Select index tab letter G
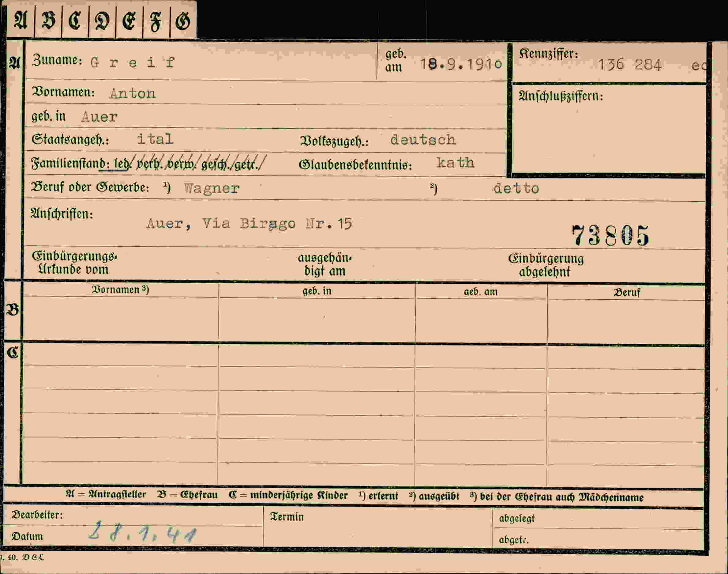 (183, 21)
